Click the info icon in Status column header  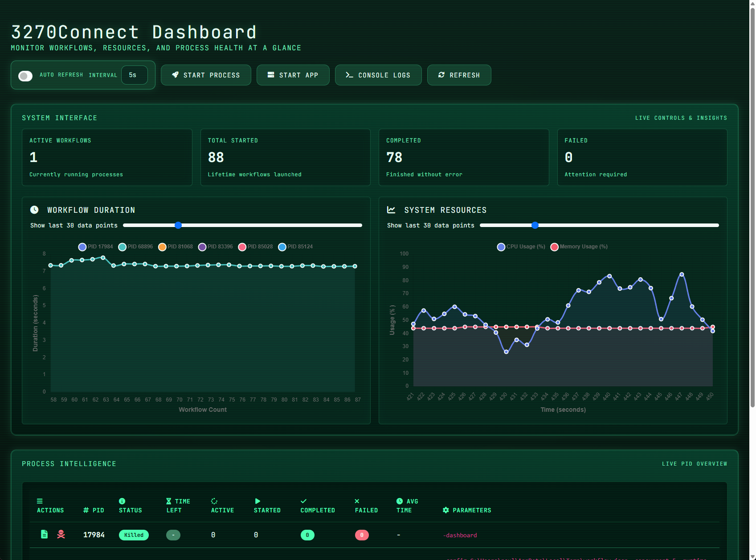click(x=122, y=501)
